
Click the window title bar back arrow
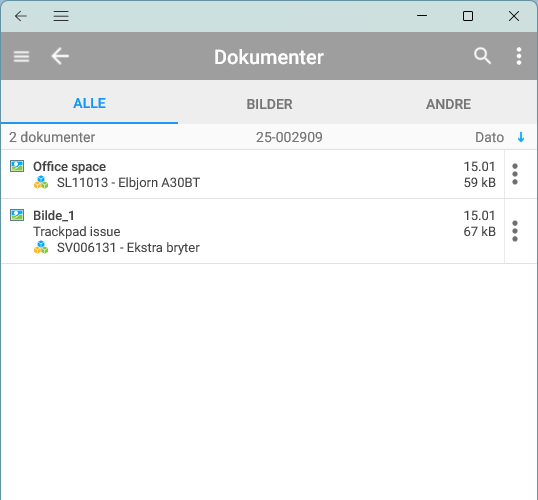(21, 16)
